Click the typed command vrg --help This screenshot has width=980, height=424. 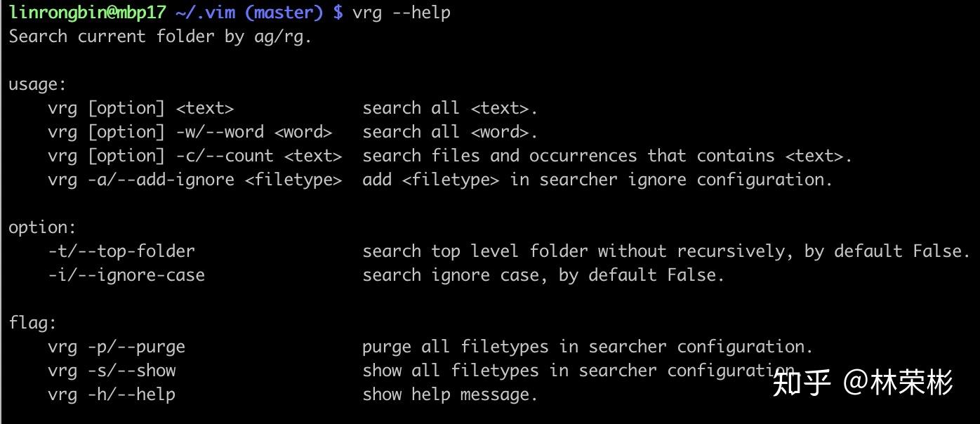click(x=401, y=13)
